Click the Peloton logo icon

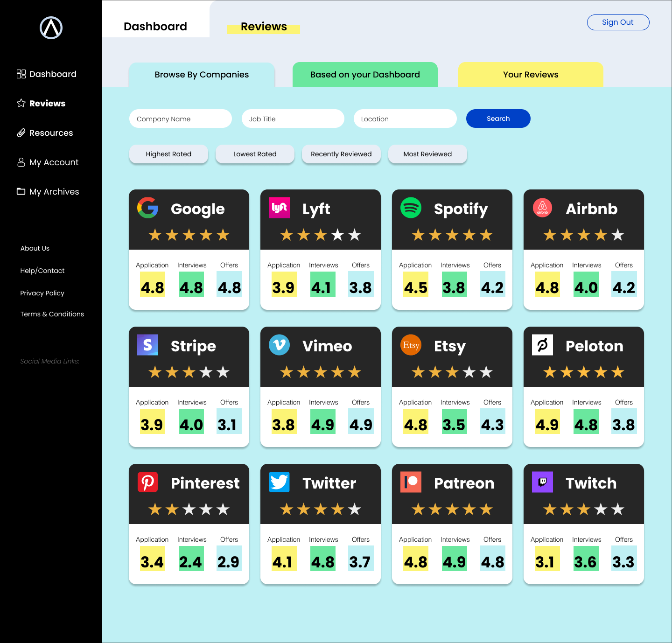click(x=543, y=345)
